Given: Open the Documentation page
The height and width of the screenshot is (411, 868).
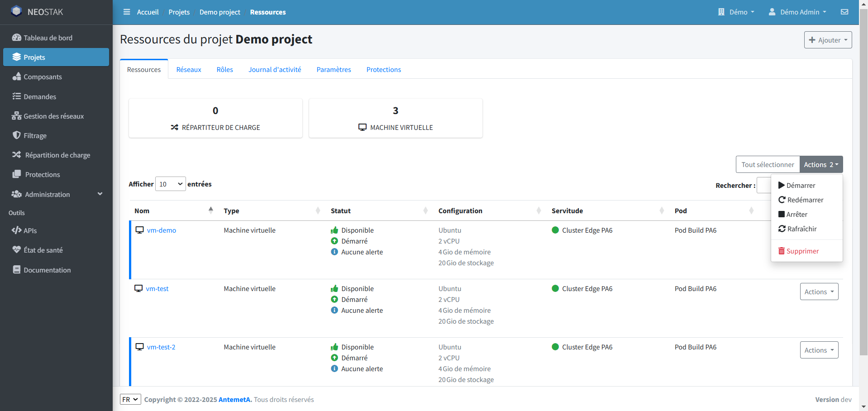Looking at the screenshot, I should (47, 270).
